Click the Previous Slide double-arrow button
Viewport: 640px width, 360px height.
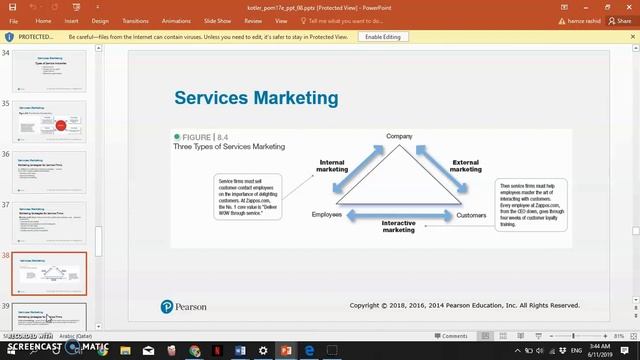click(636, 308)
